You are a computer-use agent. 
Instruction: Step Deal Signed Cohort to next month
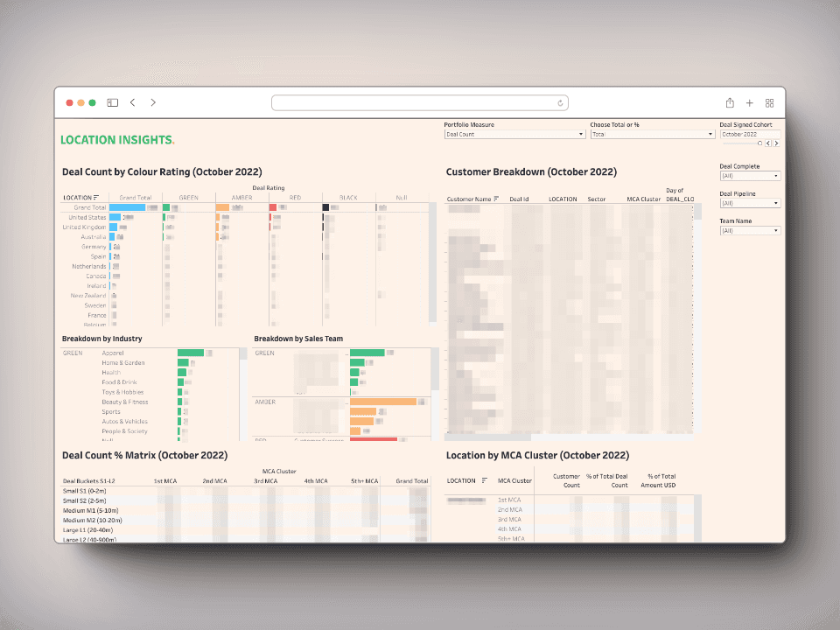click(776, 143)
